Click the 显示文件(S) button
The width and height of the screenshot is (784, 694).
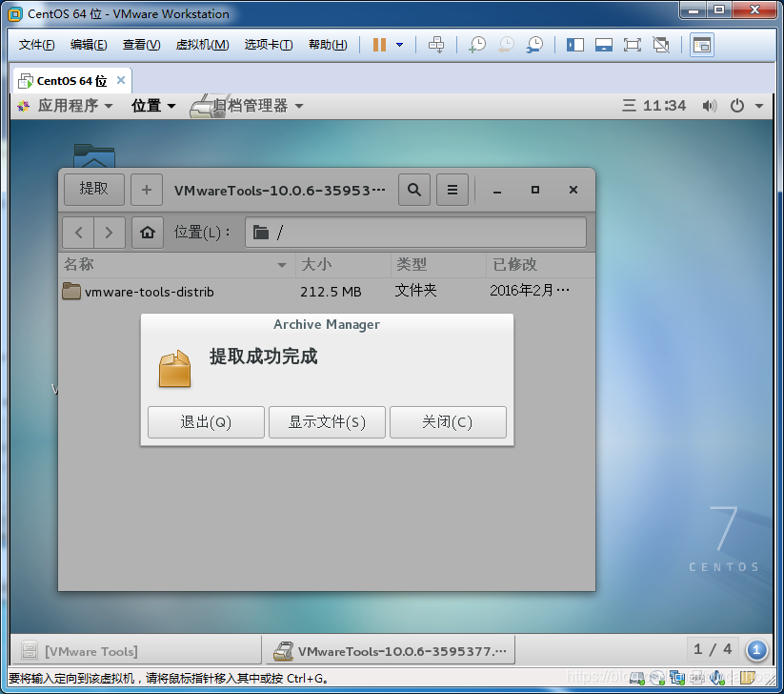[327, 421]
